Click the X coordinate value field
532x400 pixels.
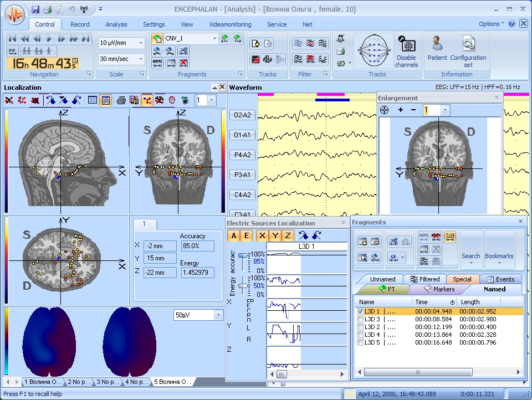[x=160, y=245]
